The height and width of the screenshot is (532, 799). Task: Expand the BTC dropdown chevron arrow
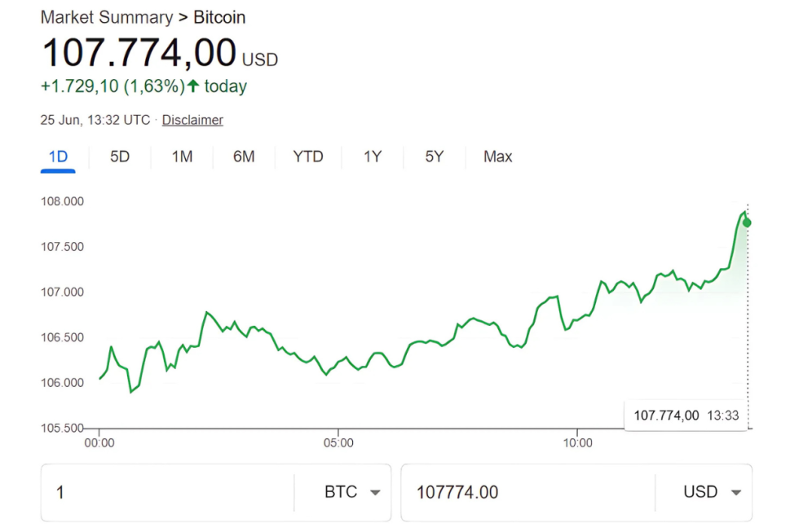(375, 492)
